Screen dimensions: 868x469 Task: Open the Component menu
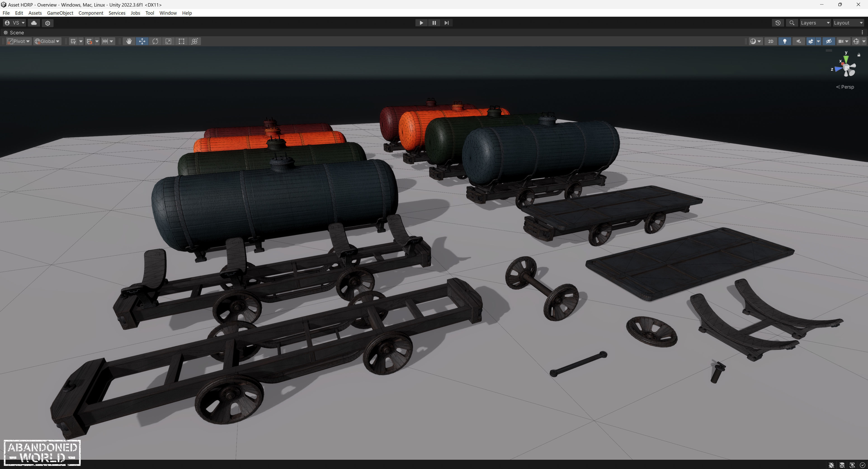[91, 13]
